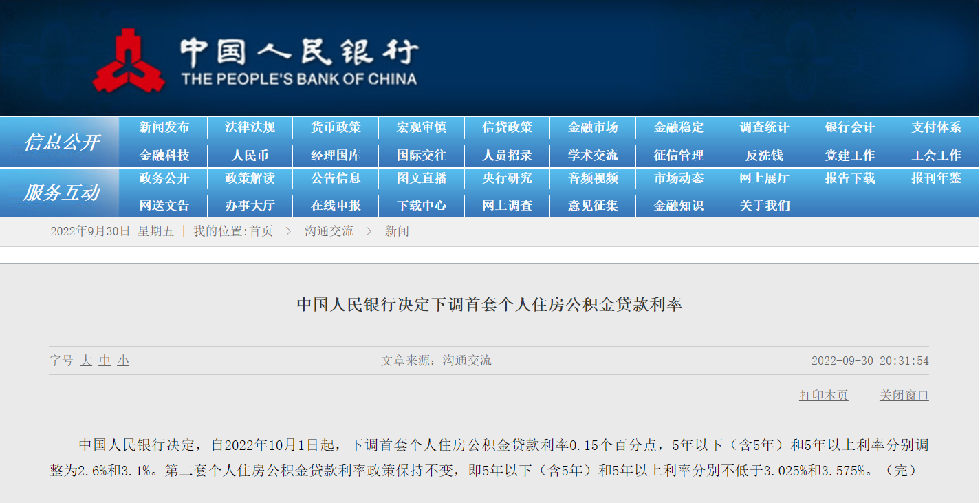Open 关于我们 page
This screenshot has height=503, width=980.
[764, 206]
